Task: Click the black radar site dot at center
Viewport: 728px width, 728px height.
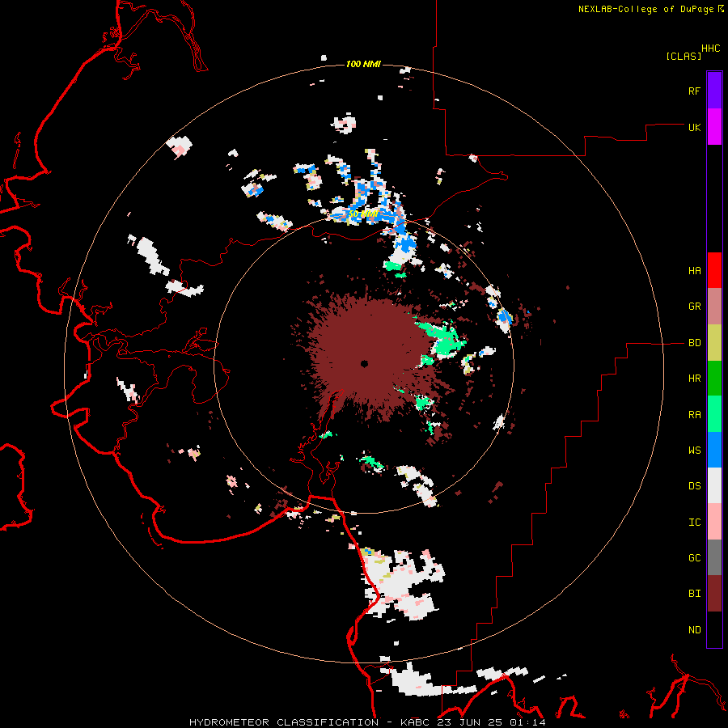Action: 365,363
